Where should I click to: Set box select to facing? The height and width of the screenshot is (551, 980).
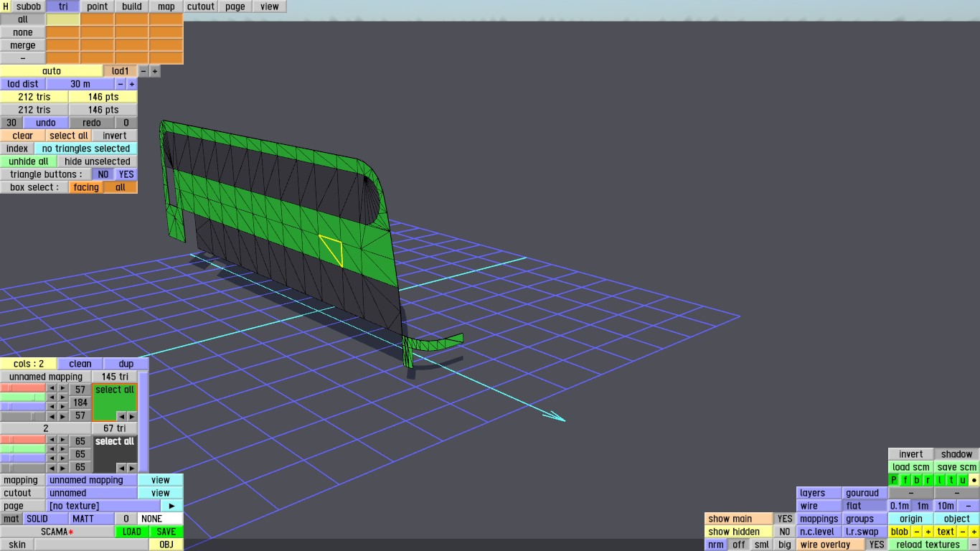point(86,187)
